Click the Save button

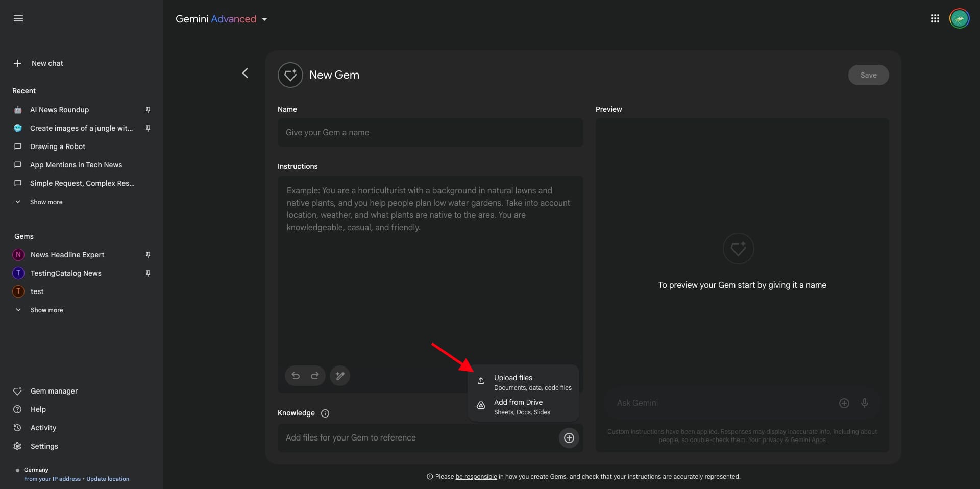868,75
